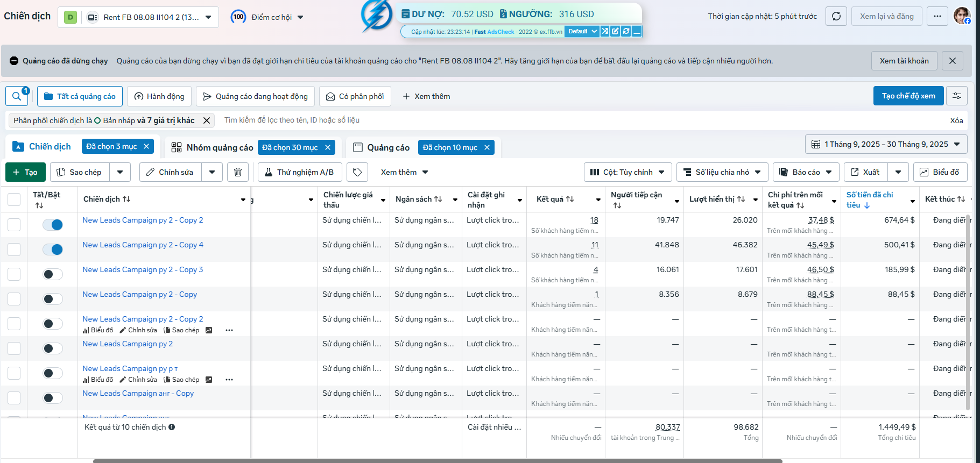Viewport: 980px width, 463px height.
Task: Open the profile avatar menu
Action: [962, 16]
